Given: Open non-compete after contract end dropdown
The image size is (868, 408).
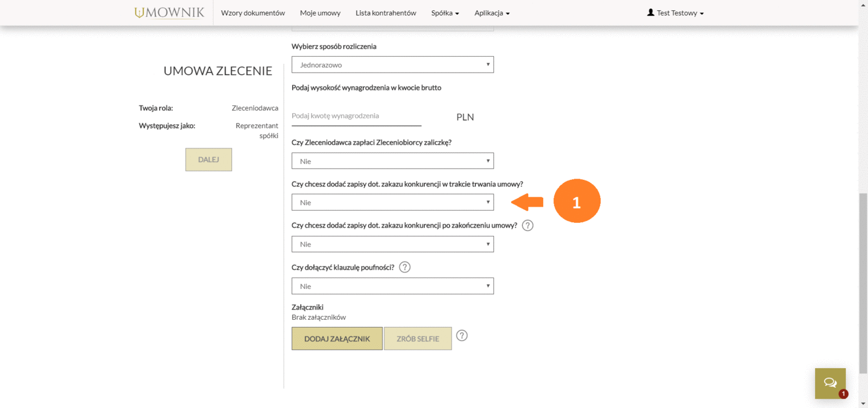Looking at the screenshot, I should (393, 244).
